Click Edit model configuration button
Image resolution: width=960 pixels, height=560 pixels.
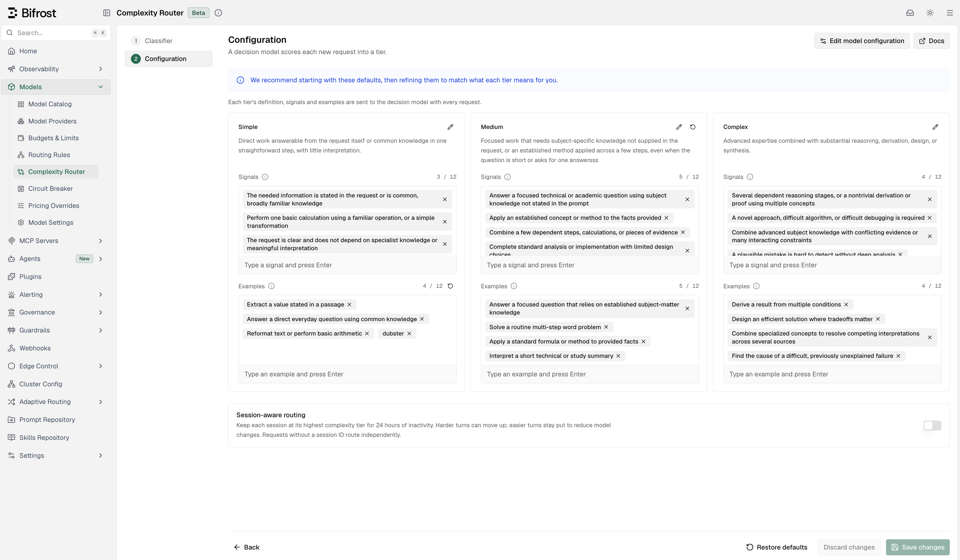(x=862, y=41)
